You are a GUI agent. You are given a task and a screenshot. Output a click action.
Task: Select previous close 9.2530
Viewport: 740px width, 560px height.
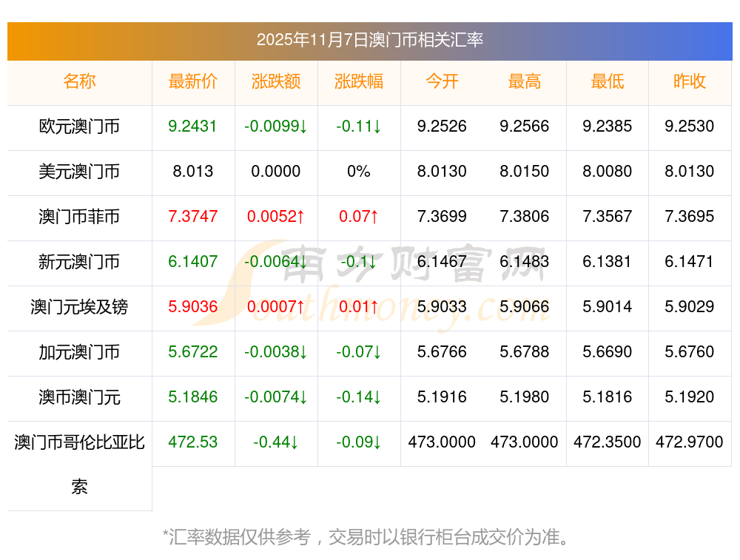pos(690,126)
